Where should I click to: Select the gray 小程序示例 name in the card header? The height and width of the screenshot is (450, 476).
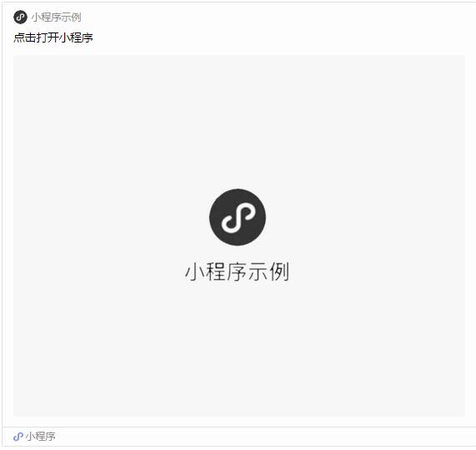click(x=57, y=17)
